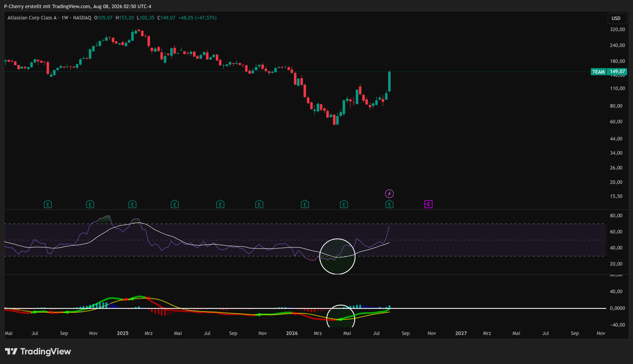Click the 180,00 price scale label
Screen dimensions: 633x364
coord(617,61)
